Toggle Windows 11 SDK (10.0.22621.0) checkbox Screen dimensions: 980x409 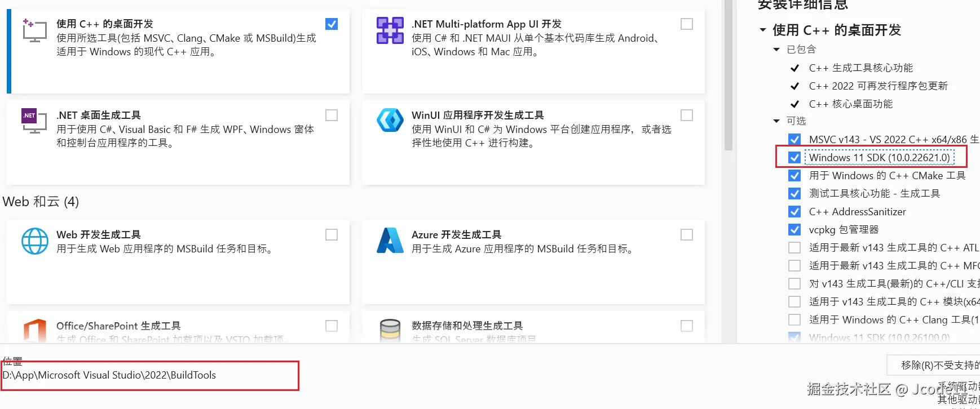coord(794,158)
